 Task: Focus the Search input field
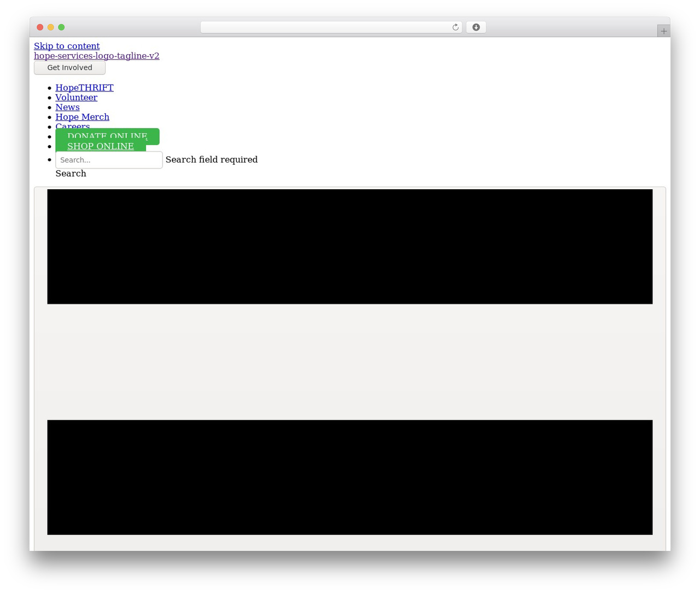click(x=109, y=160)
